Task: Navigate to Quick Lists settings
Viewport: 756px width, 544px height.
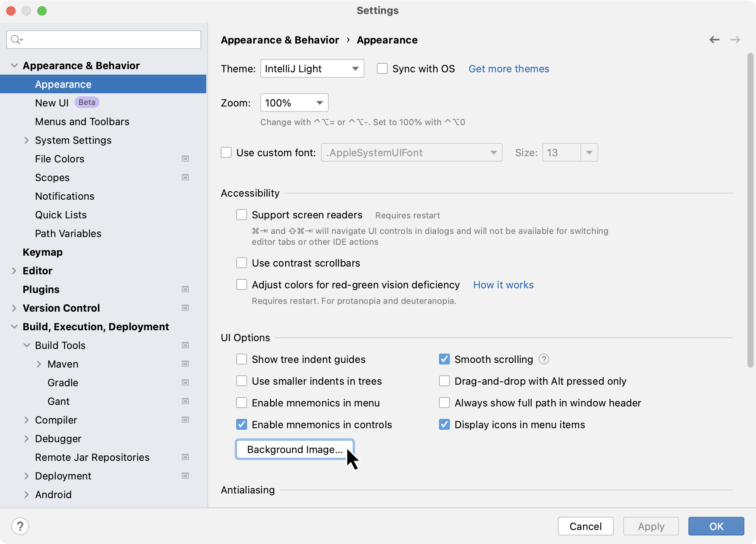Action: click(61, 214)
